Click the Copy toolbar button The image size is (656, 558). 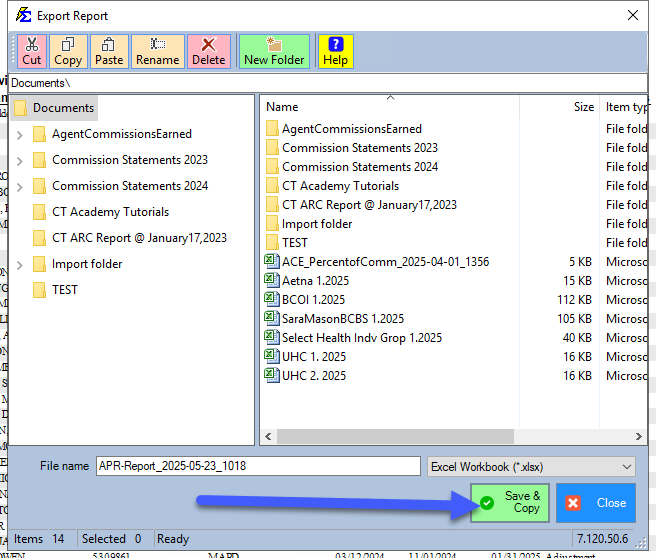click(x=68, y=51)
